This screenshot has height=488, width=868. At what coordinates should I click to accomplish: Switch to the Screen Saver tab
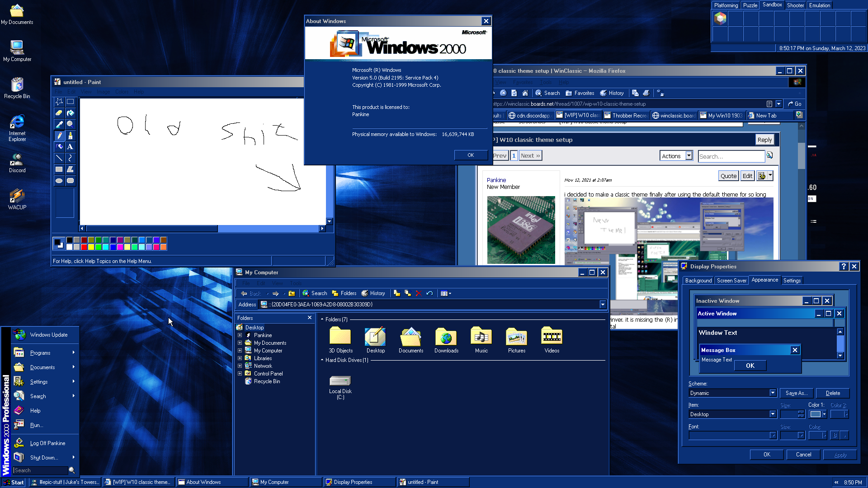pos(731,281)
